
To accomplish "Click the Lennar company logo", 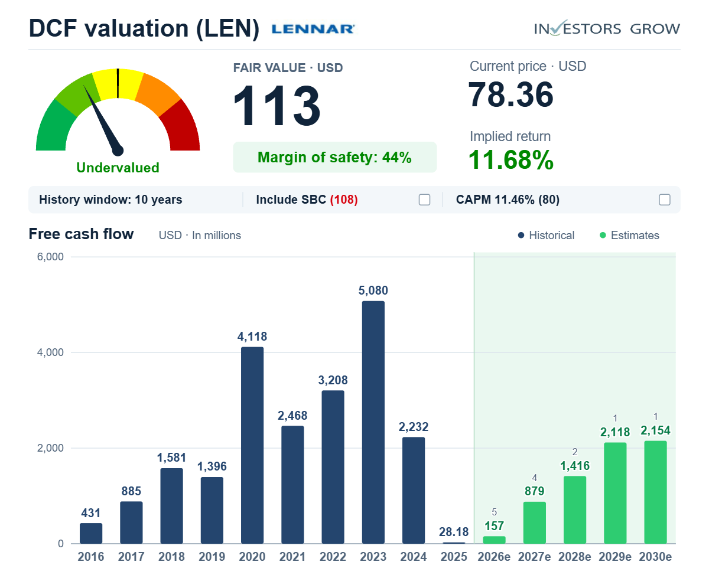I will [313, 28].
